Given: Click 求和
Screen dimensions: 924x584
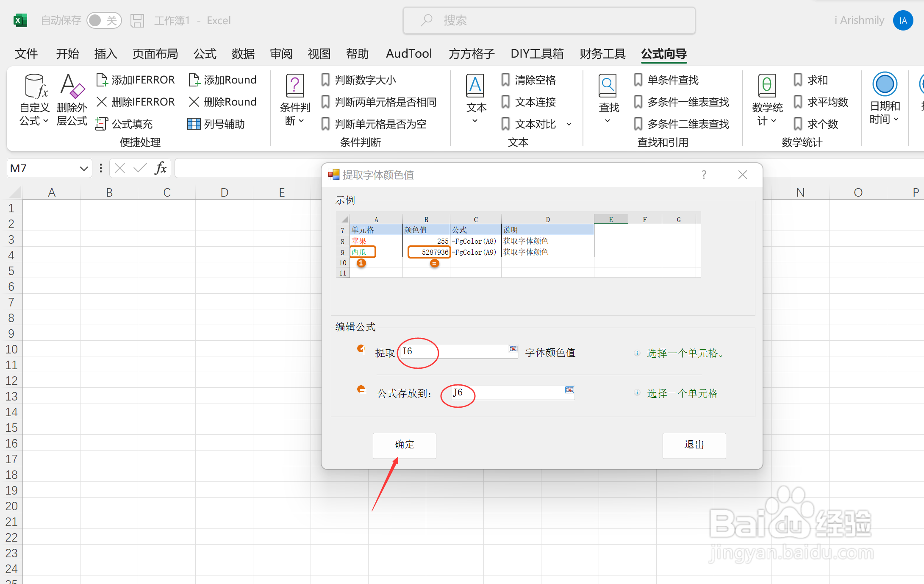Looking at the screenshot, I should 810,80.
